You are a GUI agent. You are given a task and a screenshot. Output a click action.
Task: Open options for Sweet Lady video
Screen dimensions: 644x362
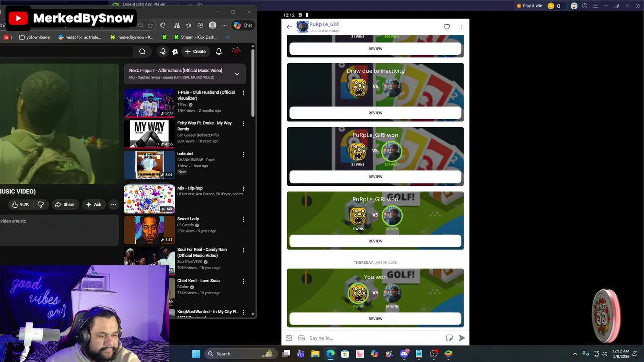tap(243, 220)
